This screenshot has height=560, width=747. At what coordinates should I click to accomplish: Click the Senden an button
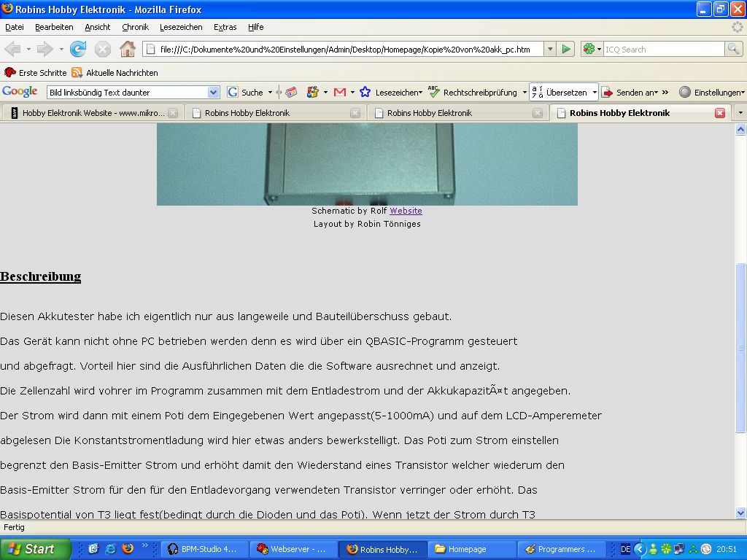(x=629, y=92)
